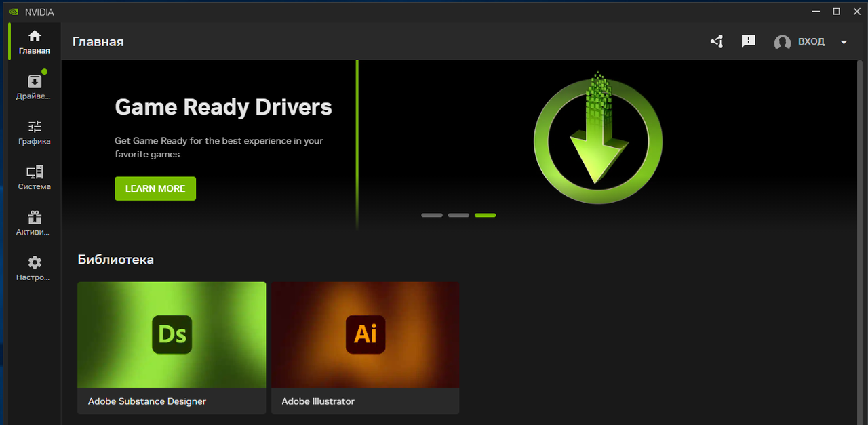Open the Система sidebar section
Viewport: 868px width, 425px height.
pos(35,177)
